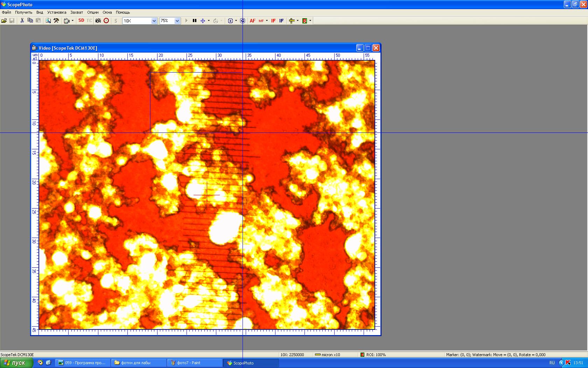
Task: Click the Save diskette icon
Action: point(12,21)
